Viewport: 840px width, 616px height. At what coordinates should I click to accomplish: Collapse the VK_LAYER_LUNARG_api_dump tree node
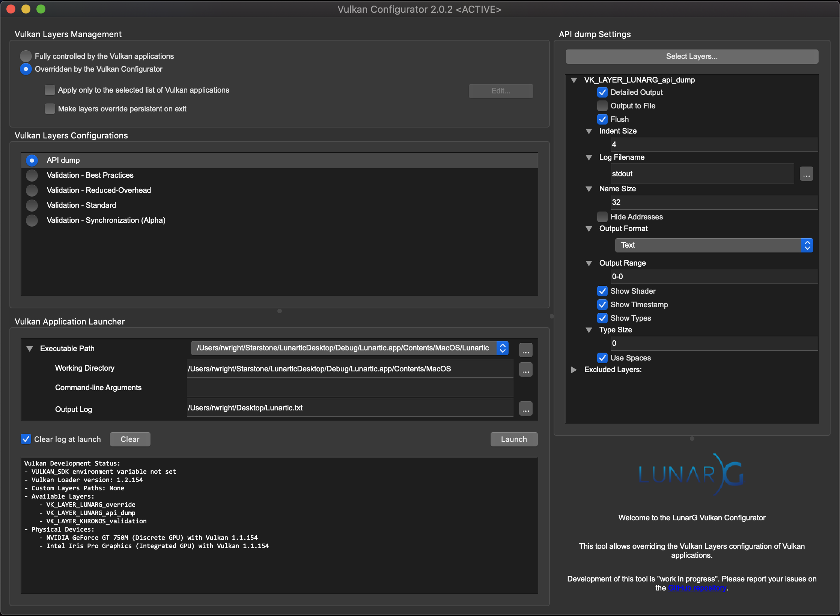(x=574, y=80)
